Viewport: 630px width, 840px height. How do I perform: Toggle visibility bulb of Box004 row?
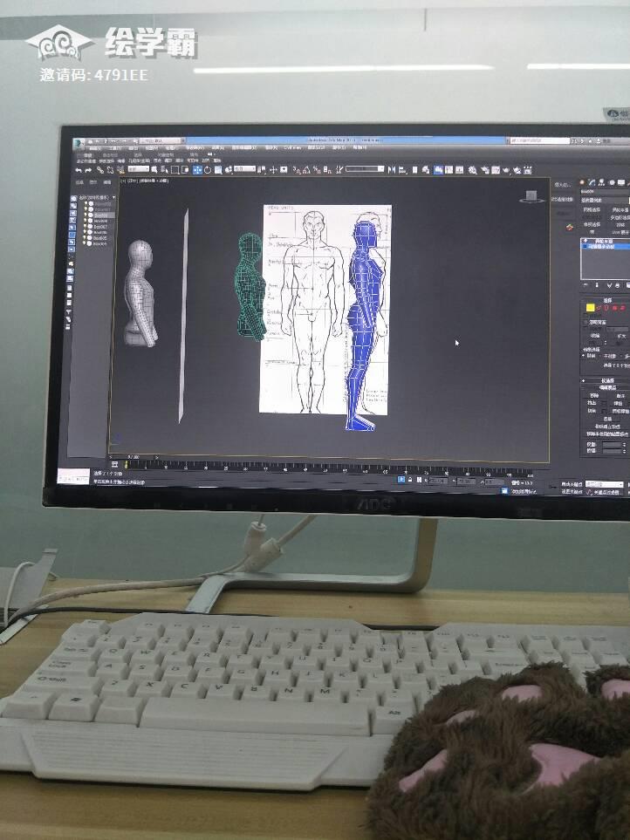coord(84,243)
